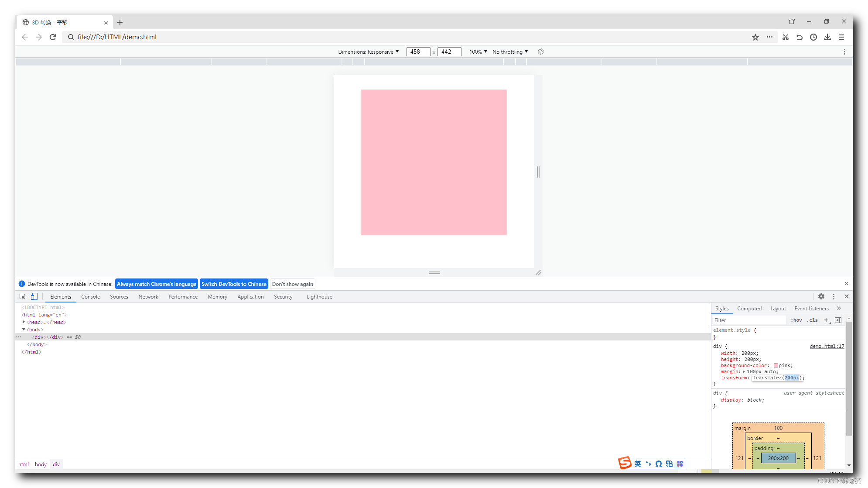Open the Event Listeners tab
The height and width of the screenshot is (488, 868).
point(811,309)
